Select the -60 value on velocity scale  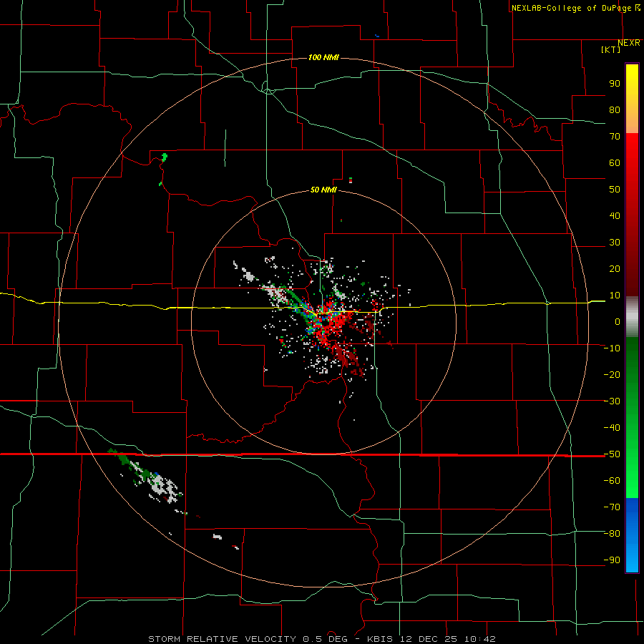pos(612,481)
